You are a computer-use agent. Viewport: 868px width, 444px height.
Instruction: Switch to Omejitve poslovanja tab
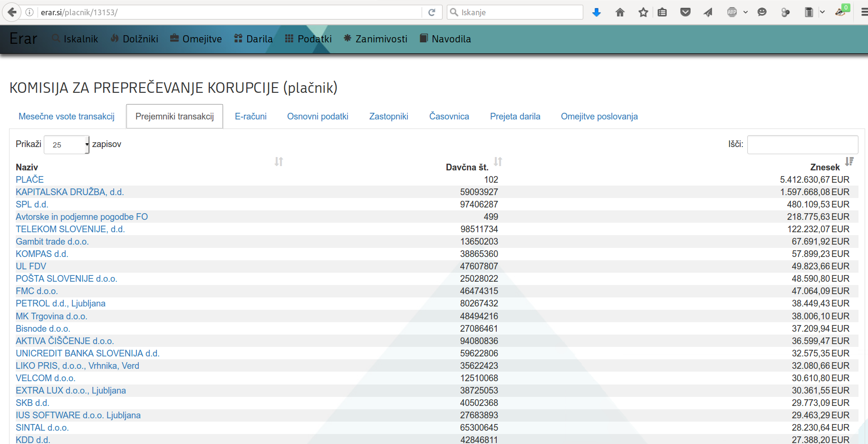599,117
